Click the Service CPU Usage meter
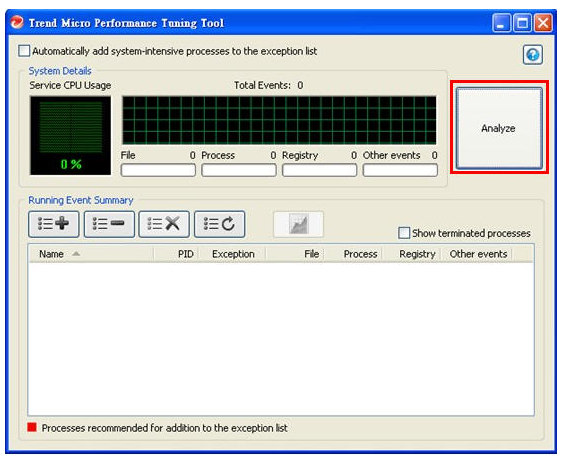 (70, 136)
